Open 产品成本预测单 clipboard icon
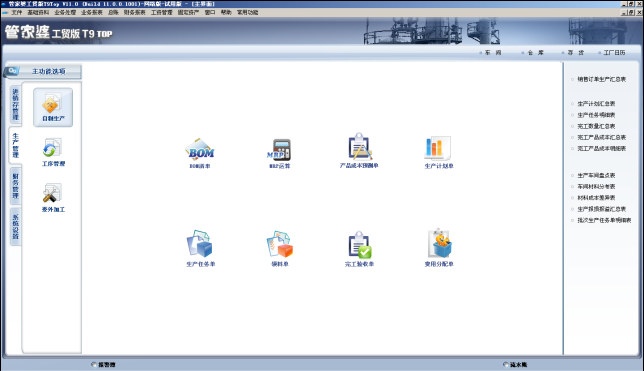 pyautogui.click(x=359, y=147)
